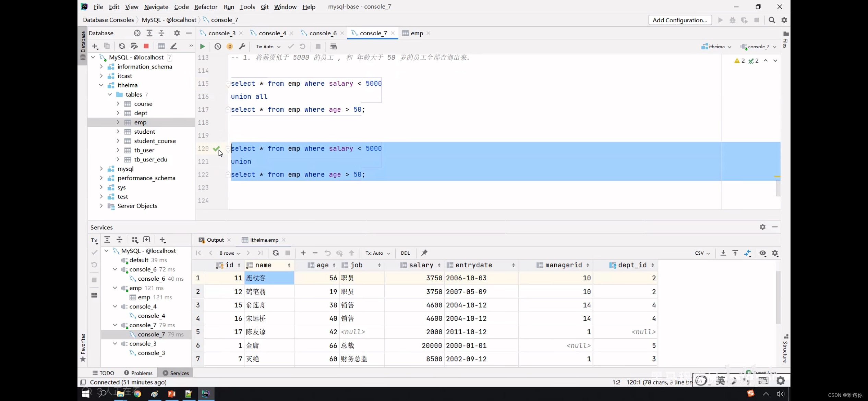The height and width of the screenshot is (401, 868).
Task: Click Database Consoles breadcrumb
Action: click(x=108, y=20)
